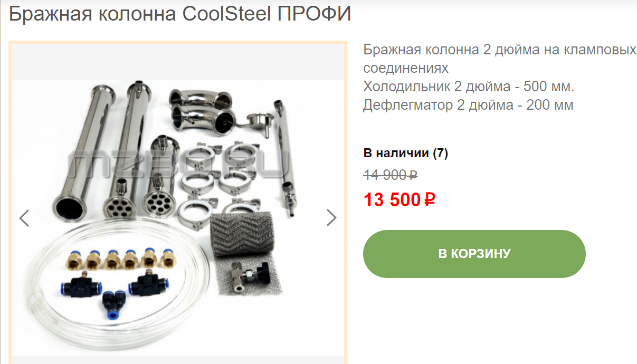The width and height of the screenshot is (637, 364).
Task: Click the wire mesh packing roll in the photo
Action: click(x=242, y=234)
